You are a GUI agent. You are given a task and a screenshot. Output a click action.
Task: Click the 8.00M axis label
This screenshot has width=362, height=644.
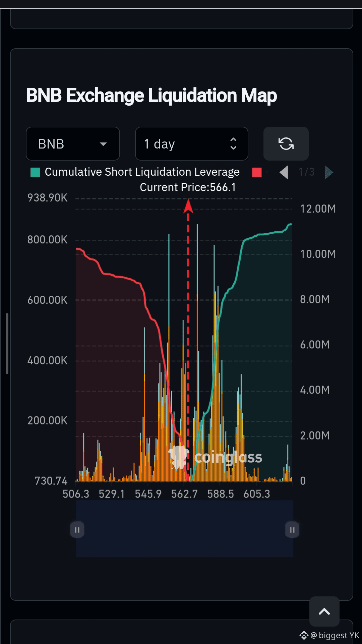click(315, 299)
